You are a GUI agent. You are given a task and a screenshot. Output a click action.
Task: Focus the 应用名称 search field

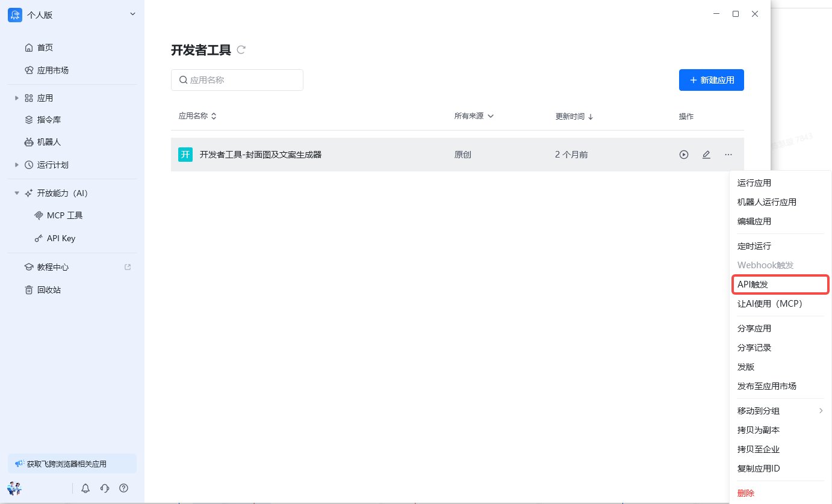coord(237,80)
